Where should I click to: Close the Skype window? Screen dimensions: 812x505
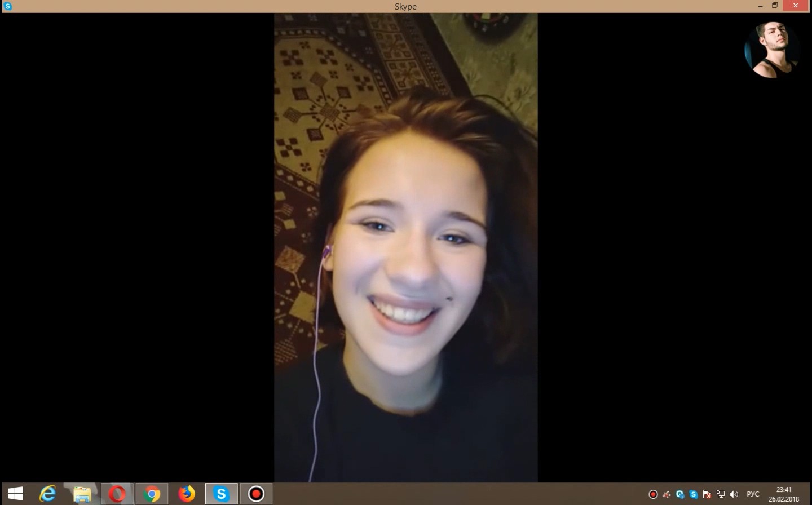(796, 6)
